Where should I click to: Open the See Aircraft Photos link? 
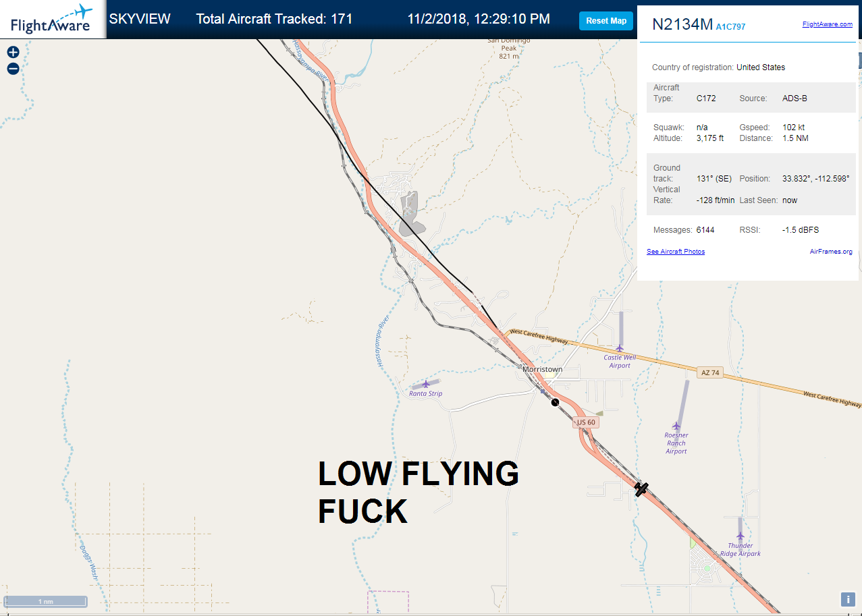[676, 252]
